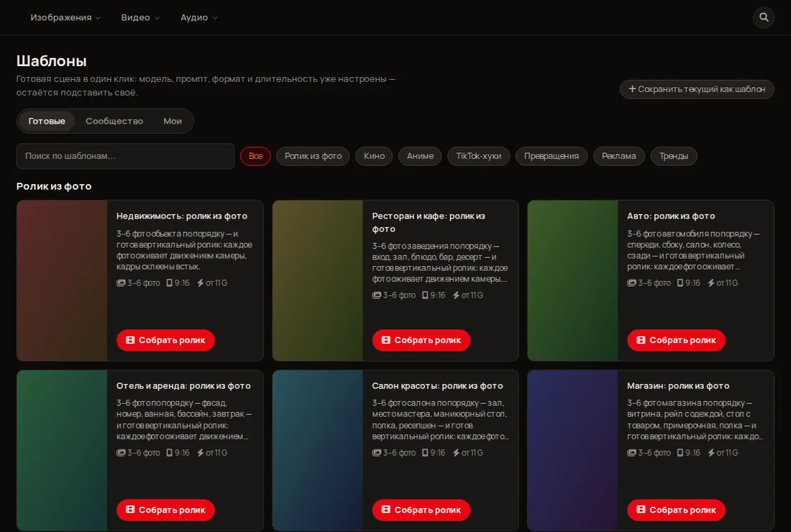The width and height of the screenshot is (791, 532).
Task: Open the Отель и аренда template thumbnail
Action: 62,450
